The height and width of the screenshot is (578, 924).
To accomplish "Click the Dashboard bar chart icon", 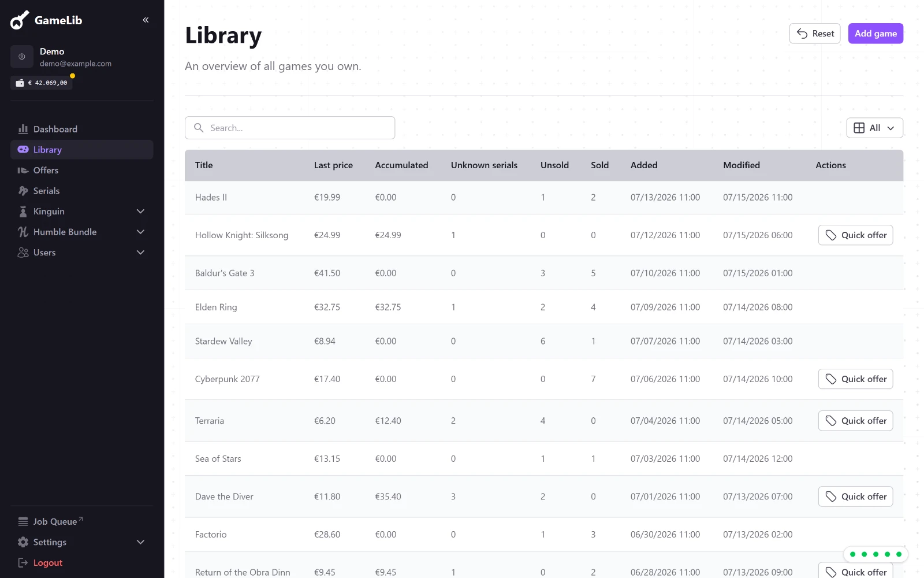I will click(x=23, y=129).
